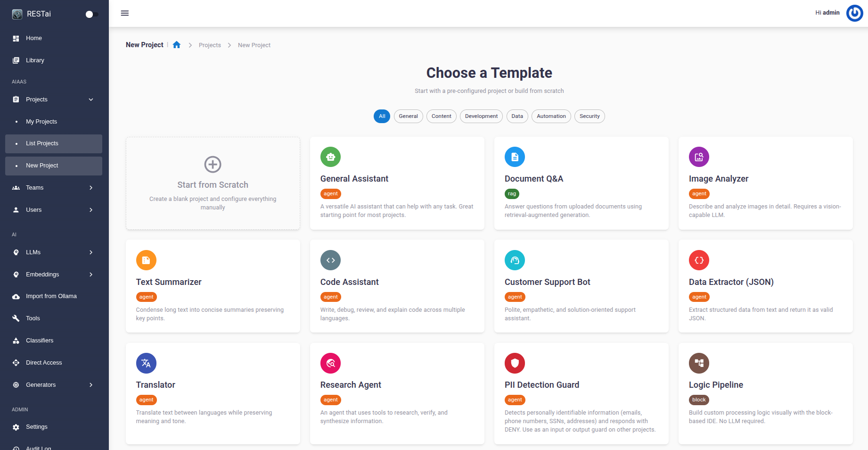Screen dimensions: 868x450
Task: Click the breadcrumb home icon
Action: [177, 45]
